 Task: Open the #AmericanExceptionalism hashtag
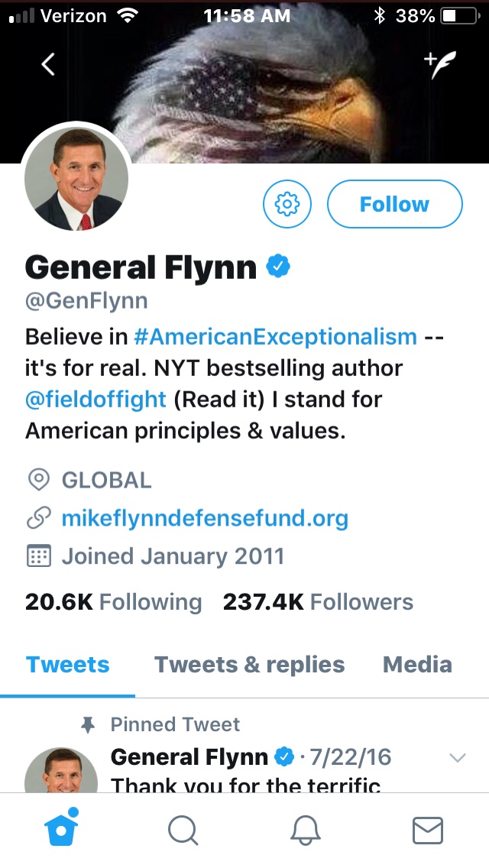click(x=275, y=336)
